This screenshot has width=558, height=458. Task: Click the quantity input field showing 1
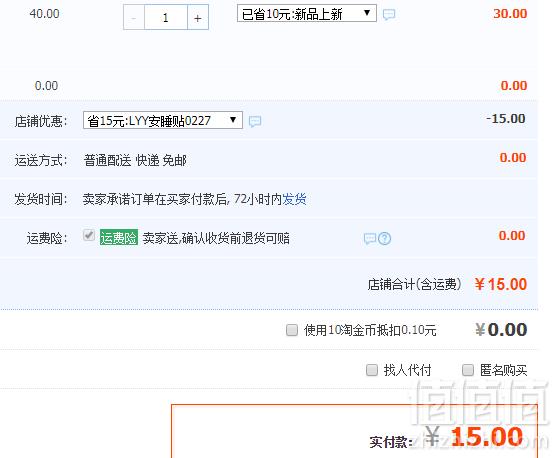click(x=166, y=18)
